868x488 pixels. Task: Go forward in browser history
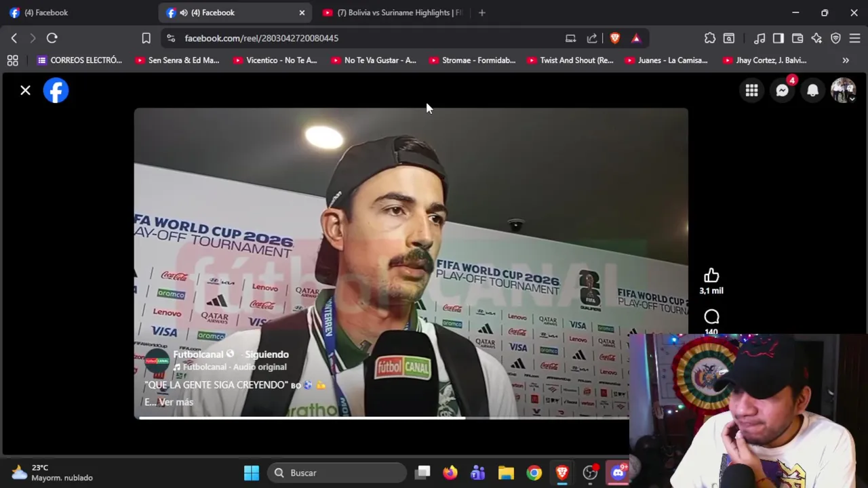click(33, 38)
